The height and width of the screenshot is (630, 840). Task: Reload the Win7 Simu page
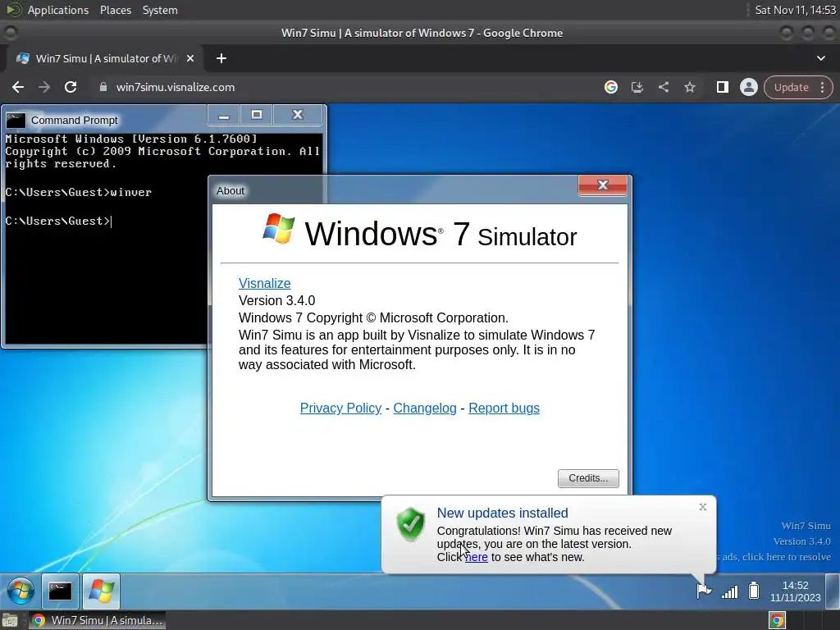[x=71, y=87]
